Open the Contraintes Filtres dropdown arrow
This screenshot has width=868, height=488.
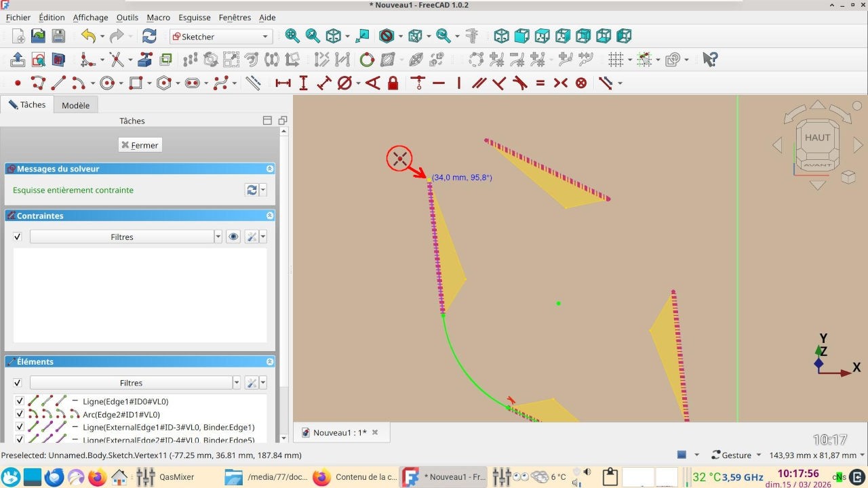point(218,237)
